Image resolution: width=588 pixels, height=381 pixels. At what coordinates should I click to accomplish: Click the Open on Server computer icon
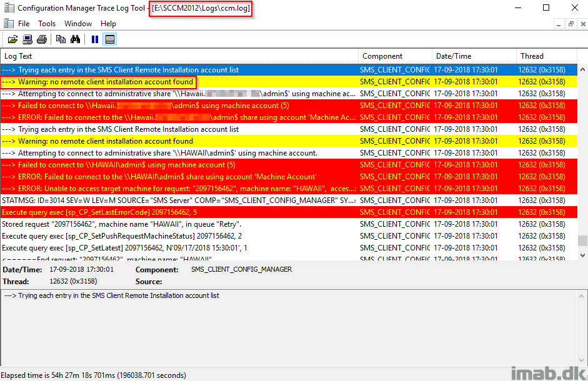point(27,39)
